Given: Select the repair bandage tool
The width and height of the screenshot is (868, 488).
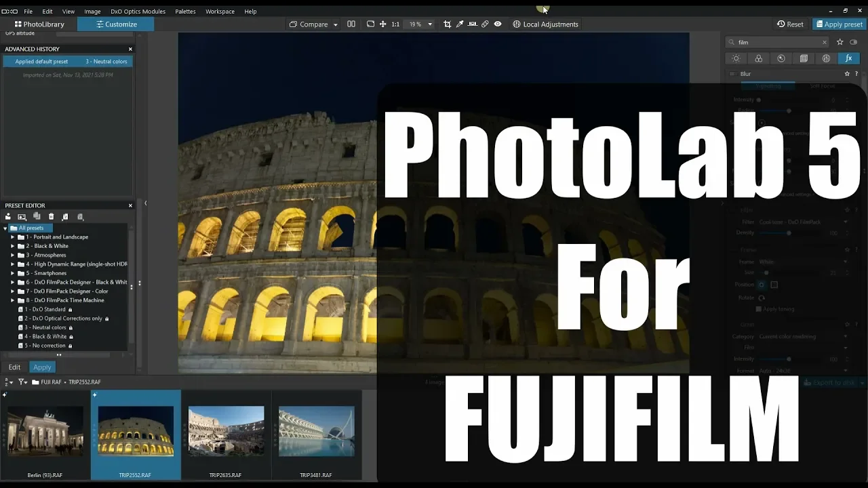Looking at the screenshot, I should tap(485, 24).
